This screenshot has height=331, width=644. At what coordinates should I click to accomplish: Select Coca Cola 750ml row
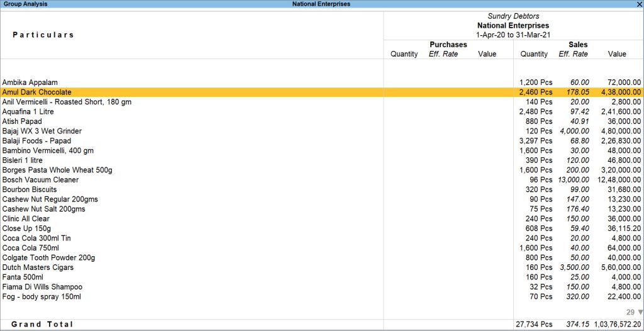[322, 248]
